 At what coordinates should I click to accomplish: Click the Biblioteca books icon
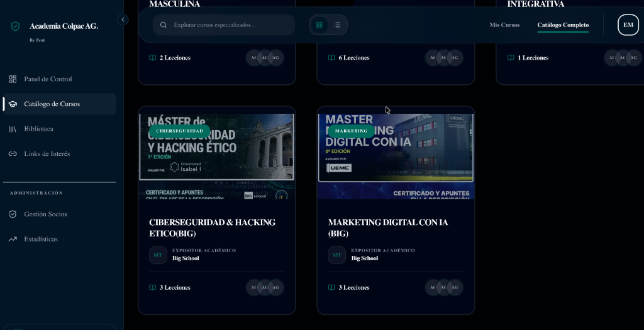tap(13, 129)
